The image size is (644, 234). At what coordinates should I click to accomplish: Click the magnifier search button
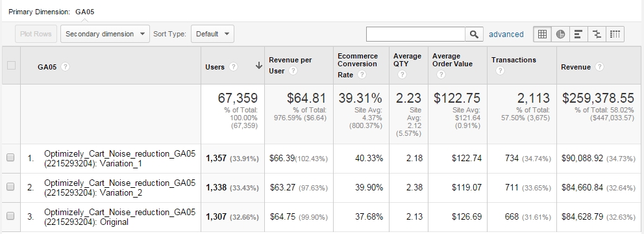tap(474, 34)
